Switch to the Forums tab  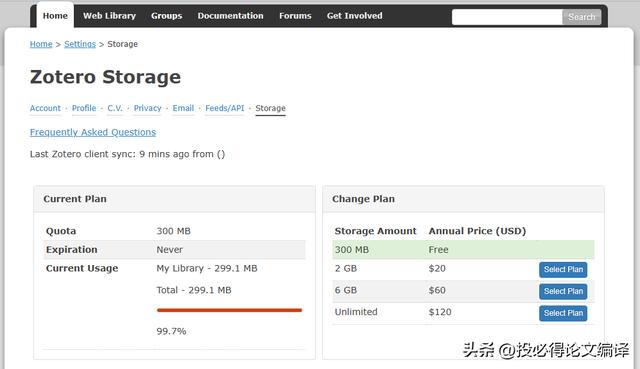click(295, 16)
